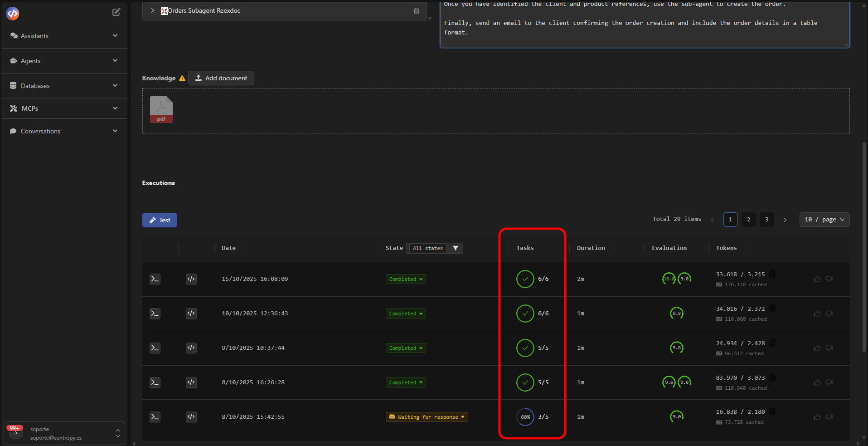Go to executions page 3
This screenshot has height=446, width=868.
coord(766,220)
